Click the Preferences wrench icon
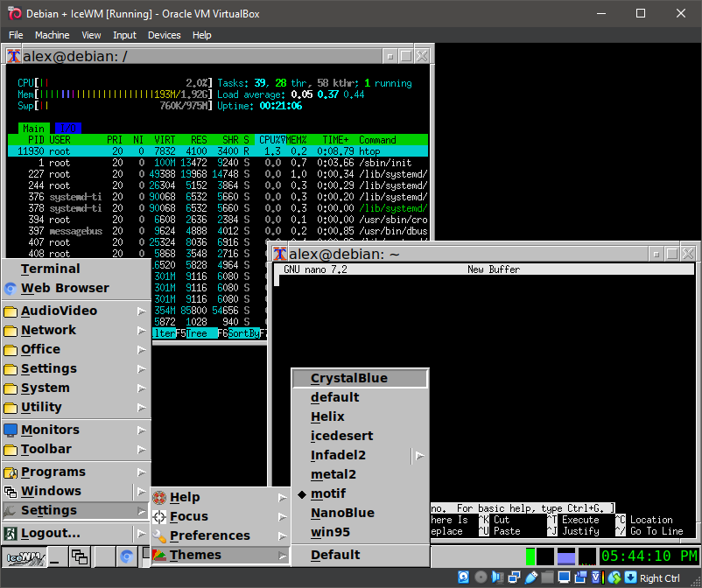The height and width of the screenshot is (588, 702). pyautogui.click(x=159, y=535)
